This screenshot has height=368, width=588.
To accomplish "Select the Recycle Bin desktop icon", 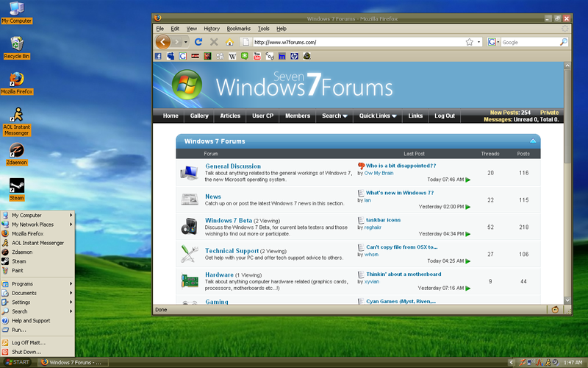I will tap(17, 48).
